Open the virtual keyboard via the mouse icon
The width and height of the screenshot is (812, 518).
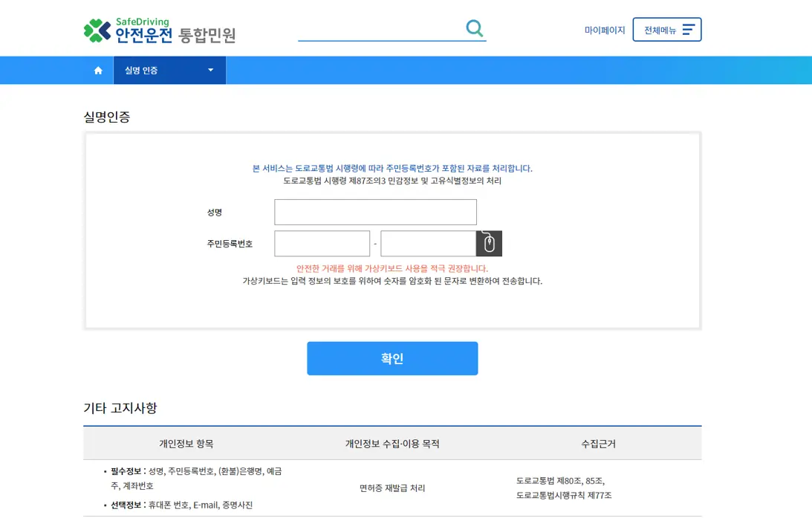coord(489,243)
